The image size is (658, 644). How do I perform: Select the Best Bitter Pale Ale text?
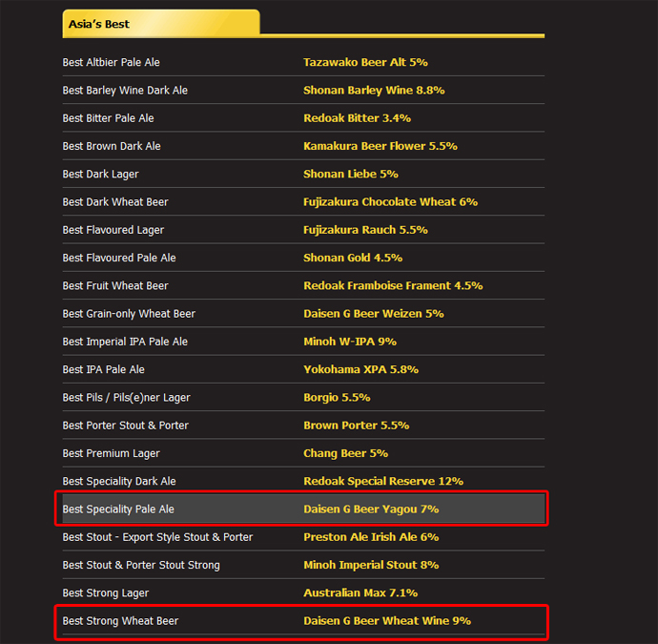109,118
